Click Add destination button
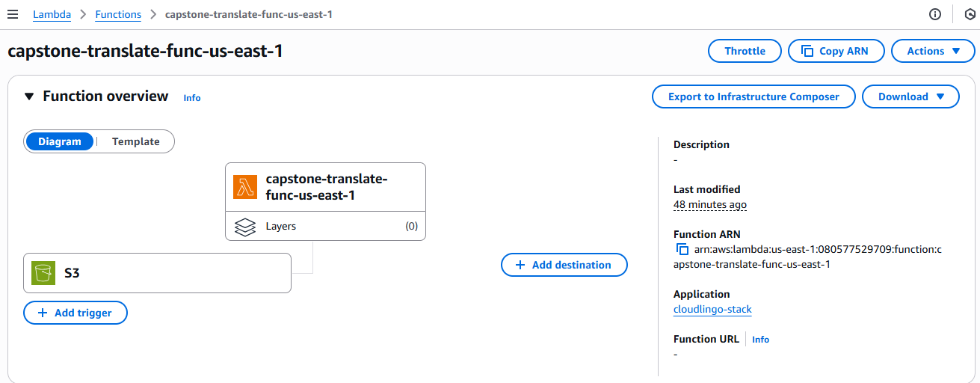Viewport: 980px width, 383px height. (x=564, y=265)
